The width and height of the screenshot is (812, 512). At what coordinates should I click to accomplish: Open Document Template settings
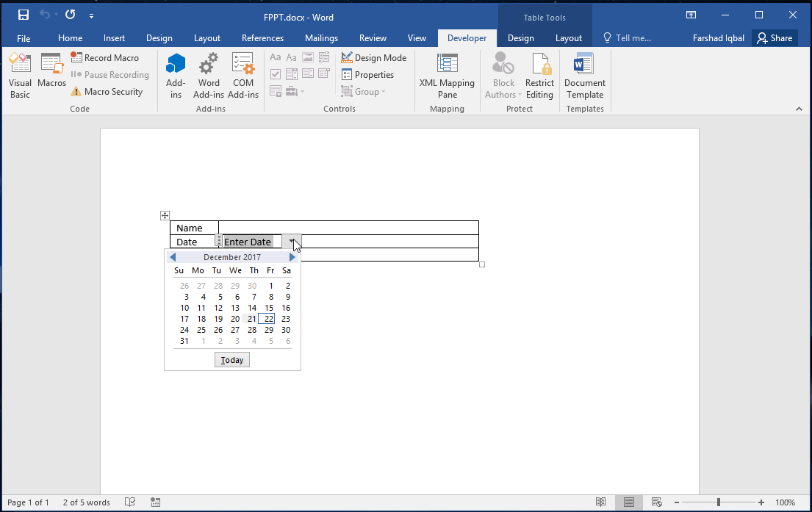[x=584, y=76]
